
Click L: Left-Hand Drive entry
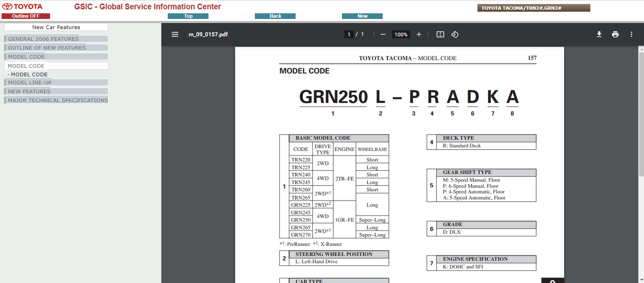(316, 261)
